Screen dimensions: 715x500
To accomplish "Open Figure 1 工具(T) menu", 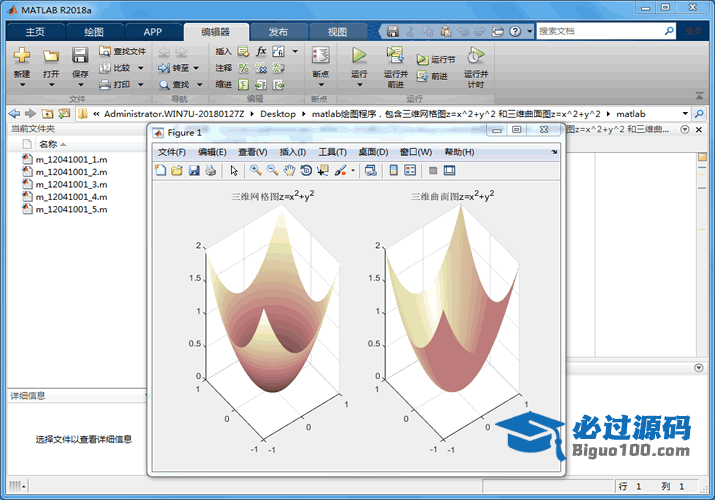I will pyautogui.click(x=332, y=152).
